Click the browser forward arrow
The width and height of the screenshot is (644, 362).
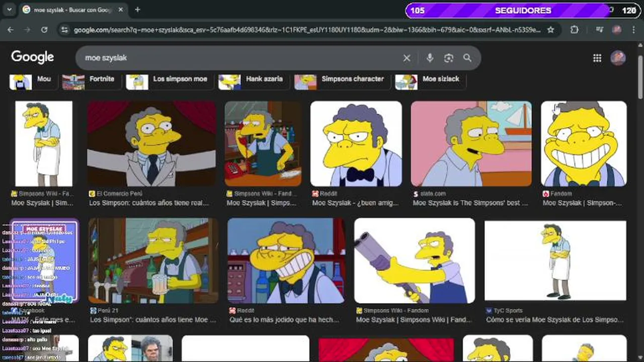point(27,30)
